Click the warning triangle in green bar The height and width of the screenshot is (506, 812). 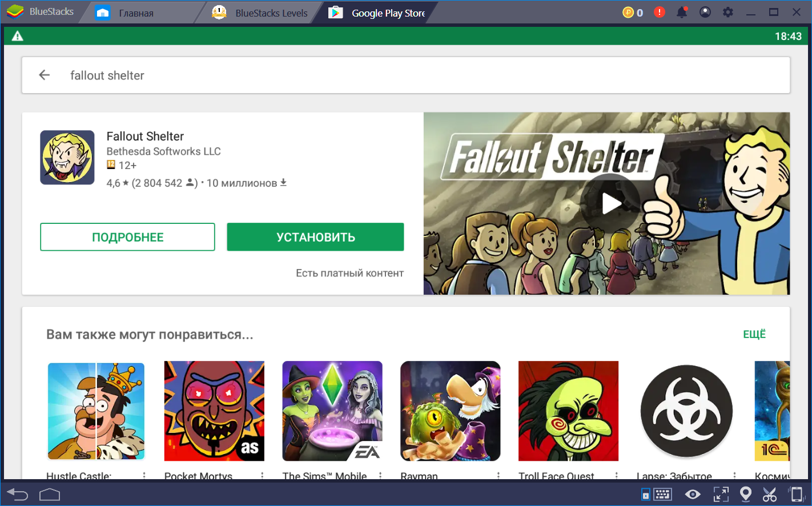click(18, 36)
